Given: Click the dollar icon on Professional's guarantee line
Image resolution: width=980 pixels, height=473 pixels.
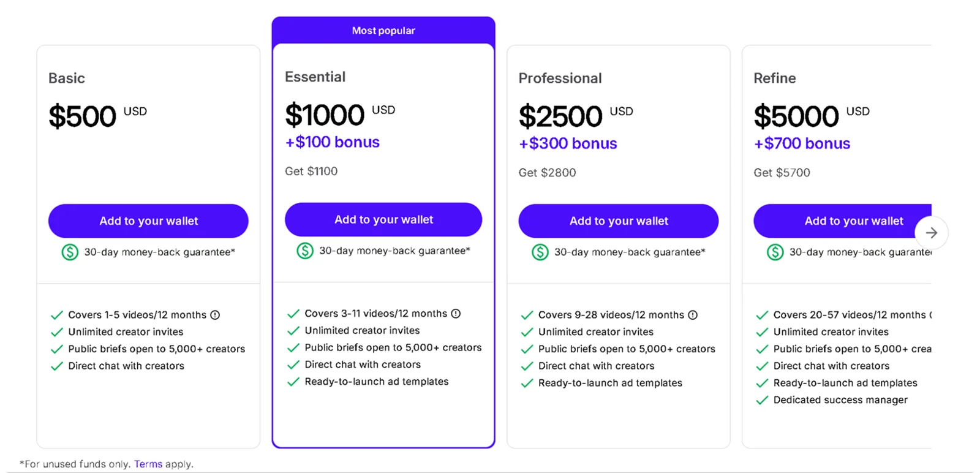Looking at the screenshot, I should pyautogui.click(x=540, y=251).
